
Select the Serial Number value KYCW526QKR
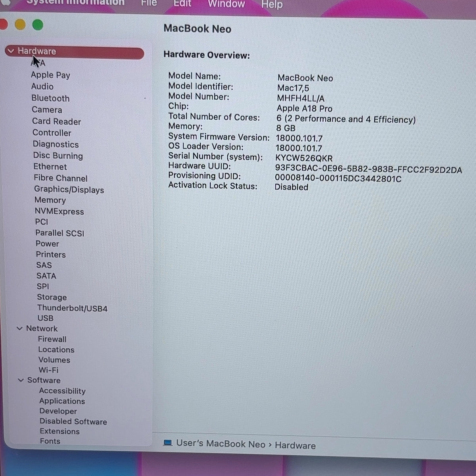click(x=304, y=158)
